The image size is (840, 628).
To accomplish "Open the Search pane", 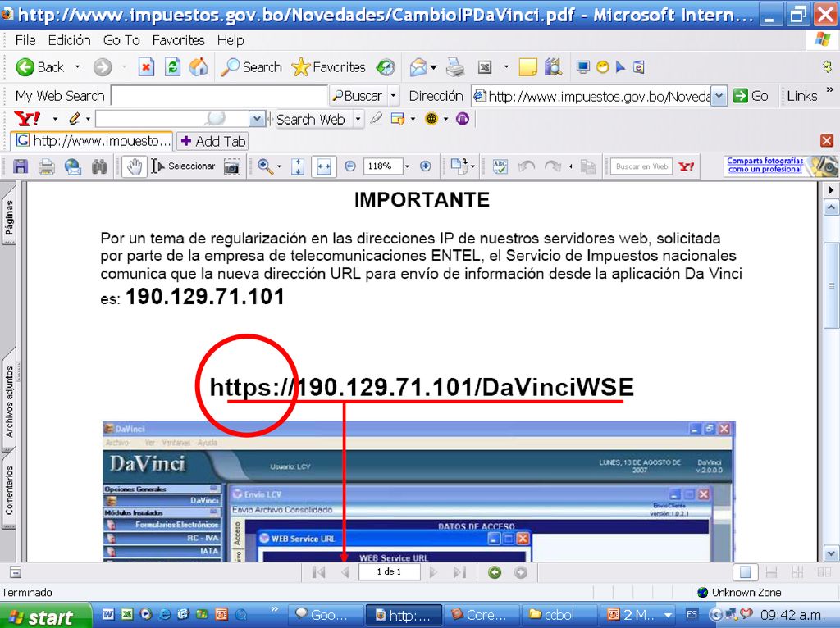I will tap(251, 67).
